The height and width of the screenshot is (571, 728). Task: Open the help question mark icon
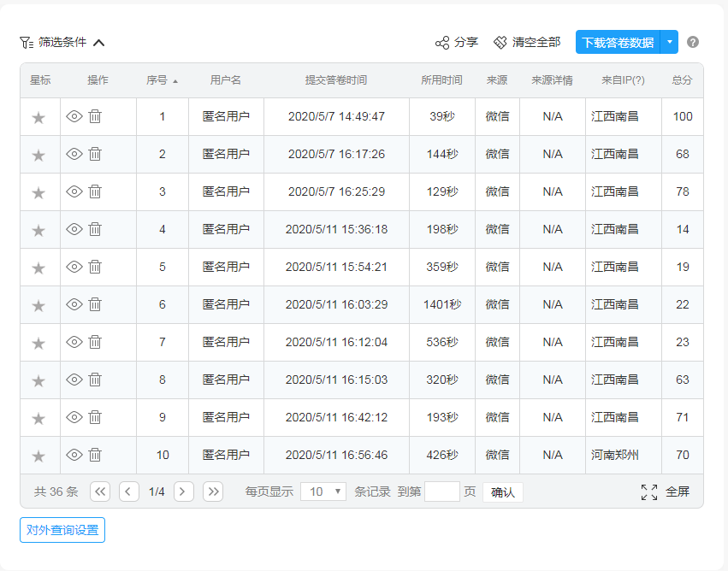pos(693,42)
